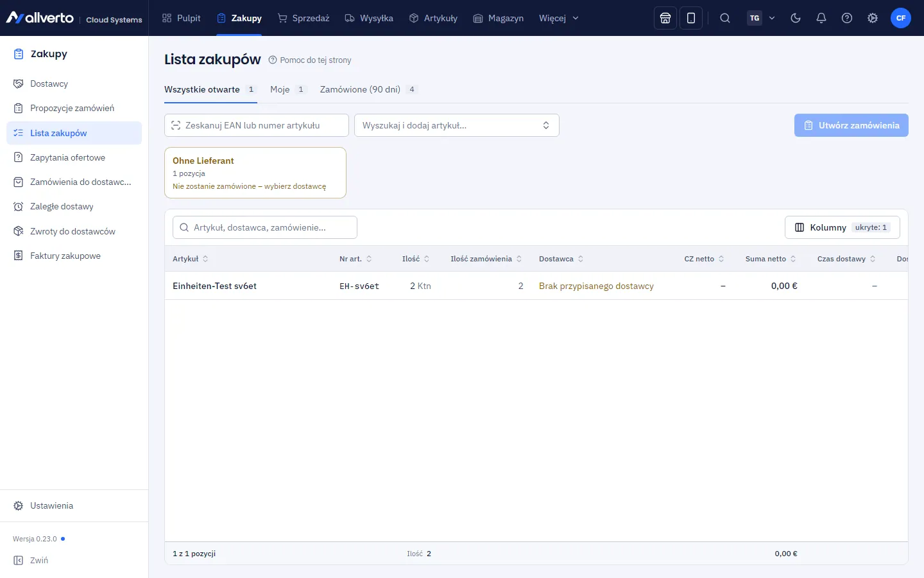This screenshot has width=924, height=578.
Task: Open the Kolumny column chooser
Action: 842,227
